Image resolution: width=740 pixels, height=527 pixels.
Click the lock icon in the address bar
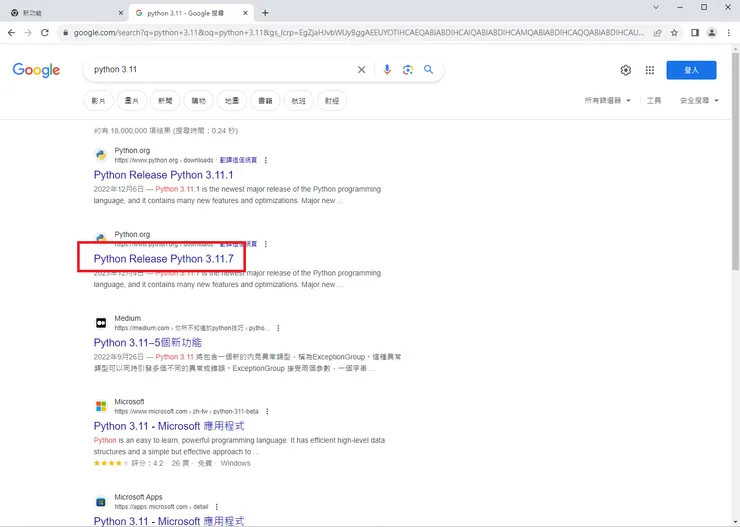pos(65,33)
